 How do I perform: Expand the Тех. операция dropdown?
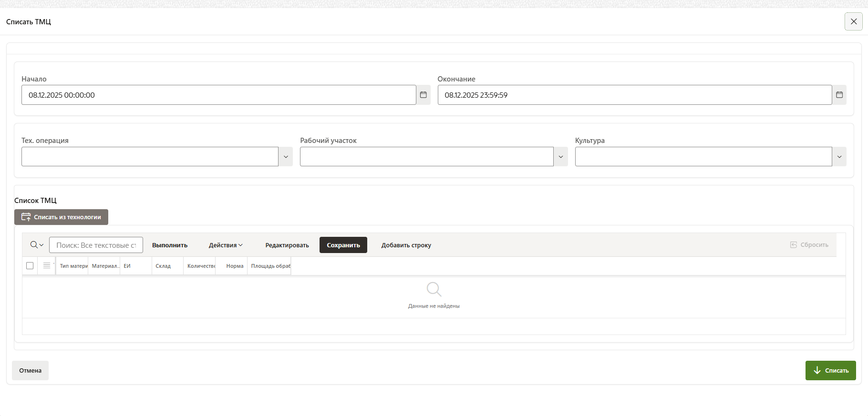pos(286,157)
